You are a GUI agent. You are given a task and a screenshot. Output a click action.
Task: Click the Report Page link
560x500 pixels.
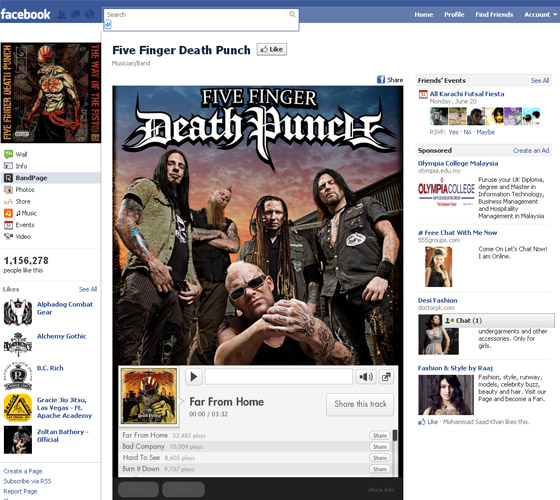click(x=20, y=491)
